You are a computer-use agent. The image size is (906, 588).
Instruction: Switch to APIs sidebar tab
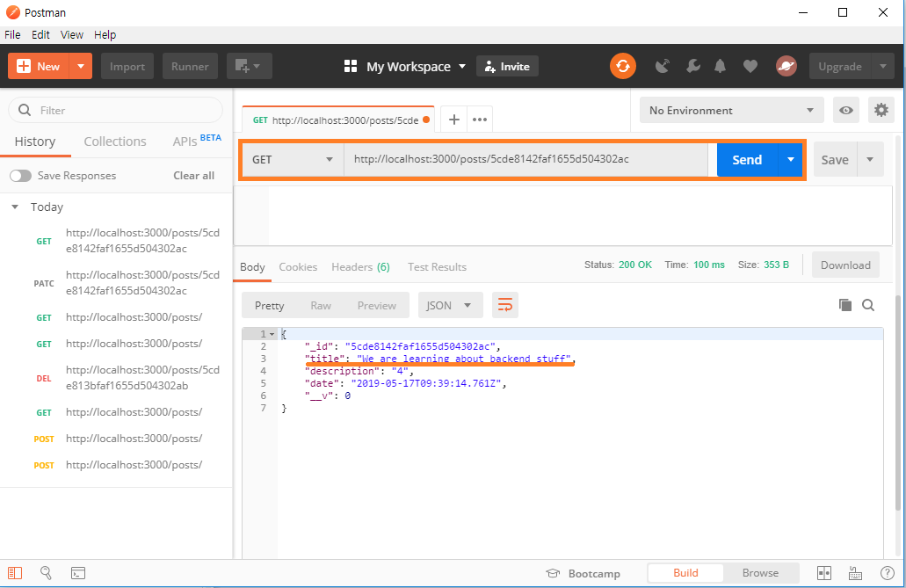[197, 141]
